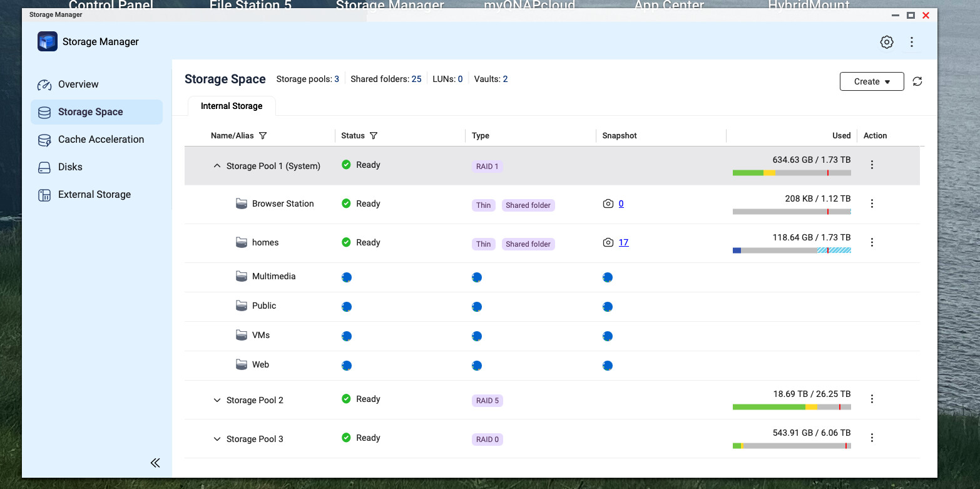Image resolution: width=980 pixels, height=489 pixels.
Task: Go to Overview in the sidebar
Action: pyautogui.click(x=78, y=85)
